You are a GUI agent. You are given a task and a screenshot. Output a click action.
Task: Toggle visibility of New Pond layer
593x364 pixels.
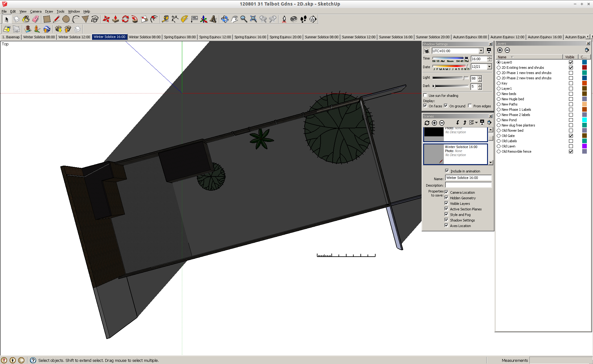pyautogui.click(x=571, y=120)
